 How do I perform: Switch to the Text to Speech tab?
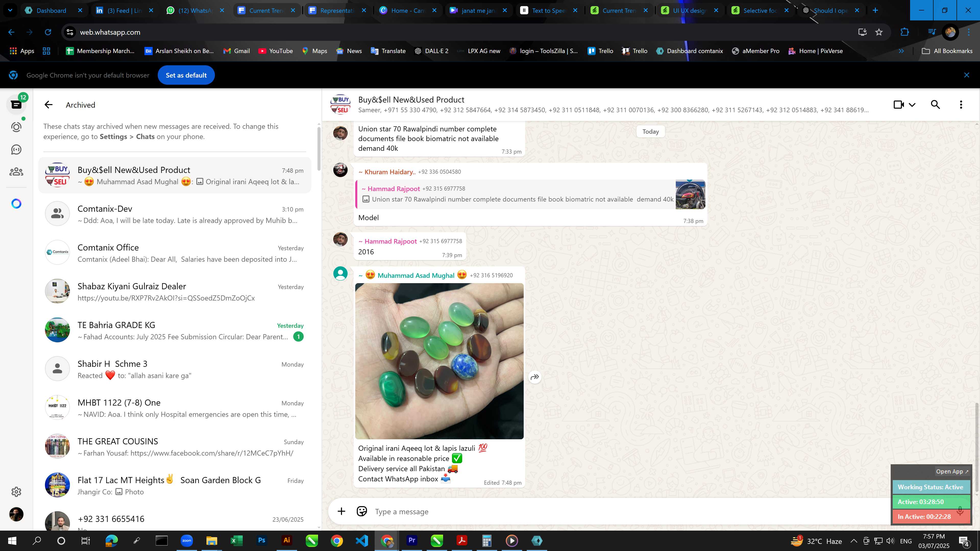point(549,11)
